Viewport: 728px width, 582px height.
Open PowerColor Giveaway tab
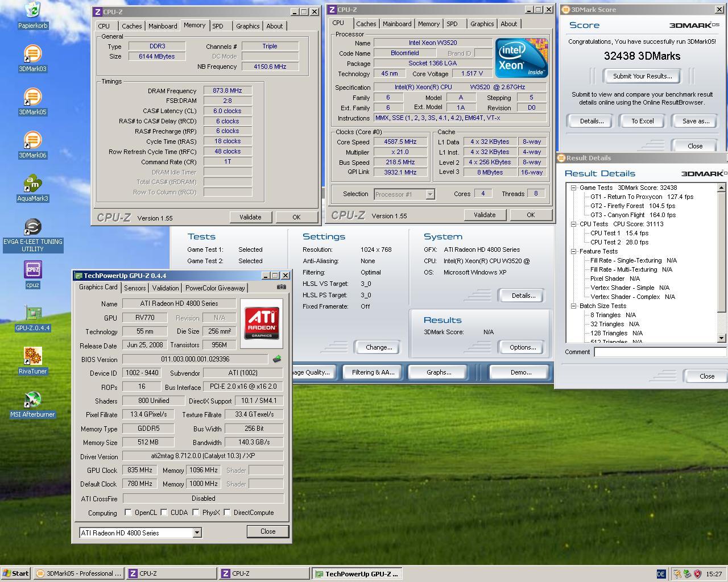(215, 288)
